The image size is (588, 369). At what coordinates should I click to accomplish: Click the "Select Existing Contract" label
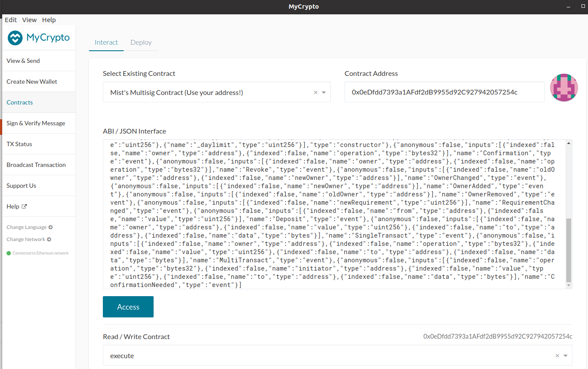(x=139, y=74)
